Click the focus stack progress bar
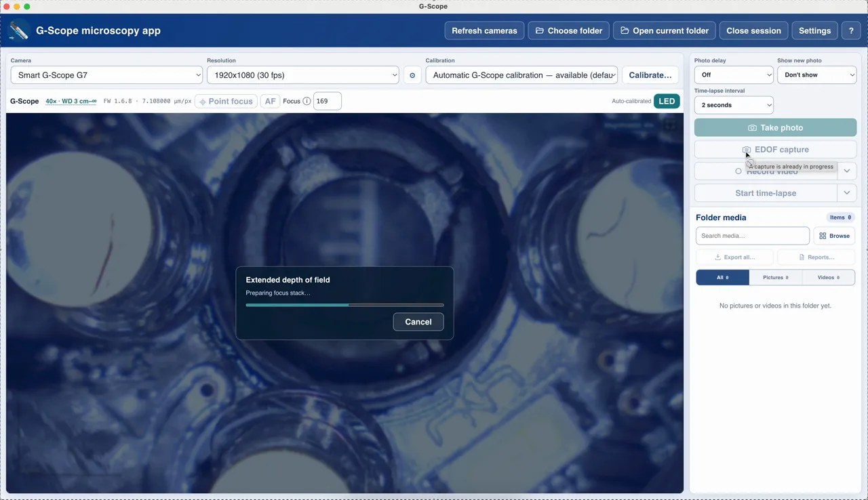Screen dimensions: 868x500 coord(344,305)
